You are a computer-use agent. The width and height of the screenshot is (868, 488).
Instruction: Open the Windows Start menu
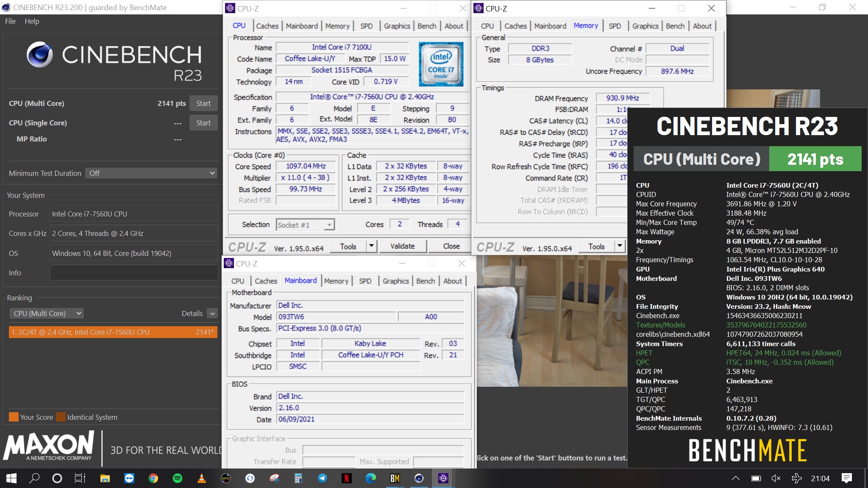(x=11, y=478)
